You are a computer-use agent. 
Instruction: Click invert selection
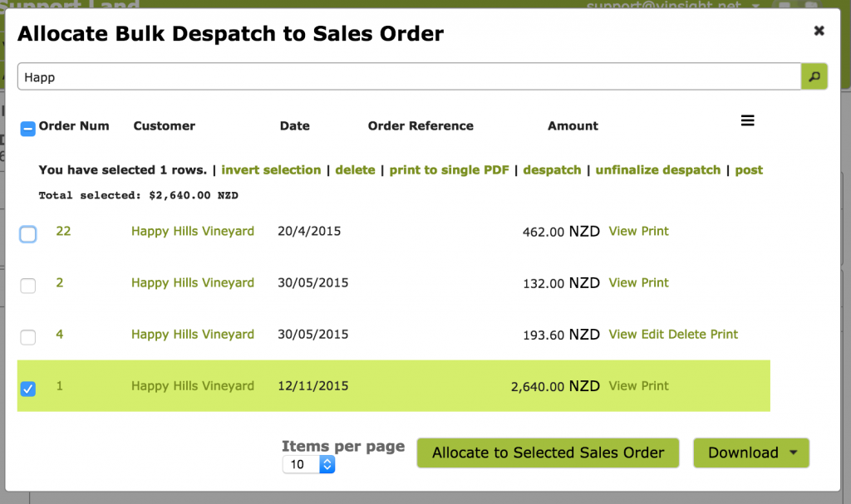(271, 169)
